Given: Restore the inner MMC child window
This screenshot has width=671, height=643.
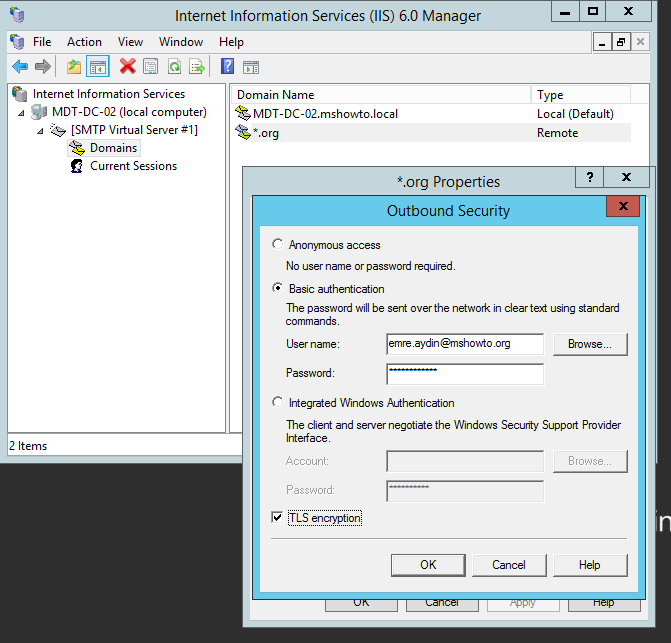Looking at the screenshot, I should pyautogui.click(x=621, y=42).
